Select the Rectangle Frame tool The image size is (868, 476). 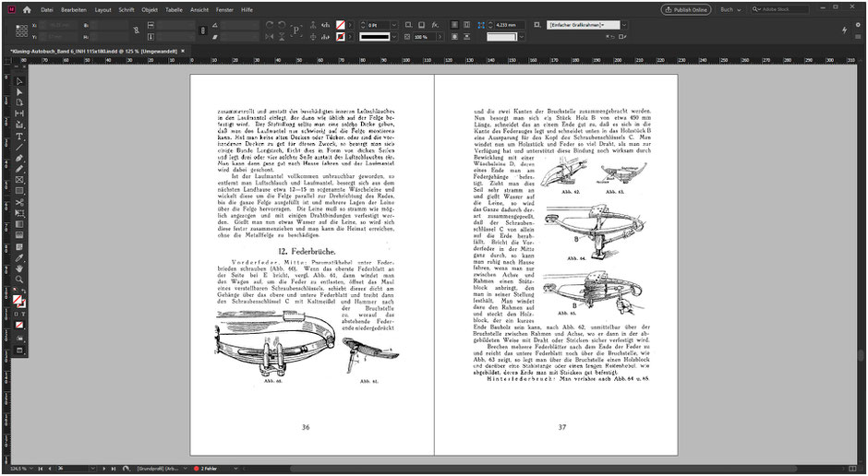(x=19, y=180)
